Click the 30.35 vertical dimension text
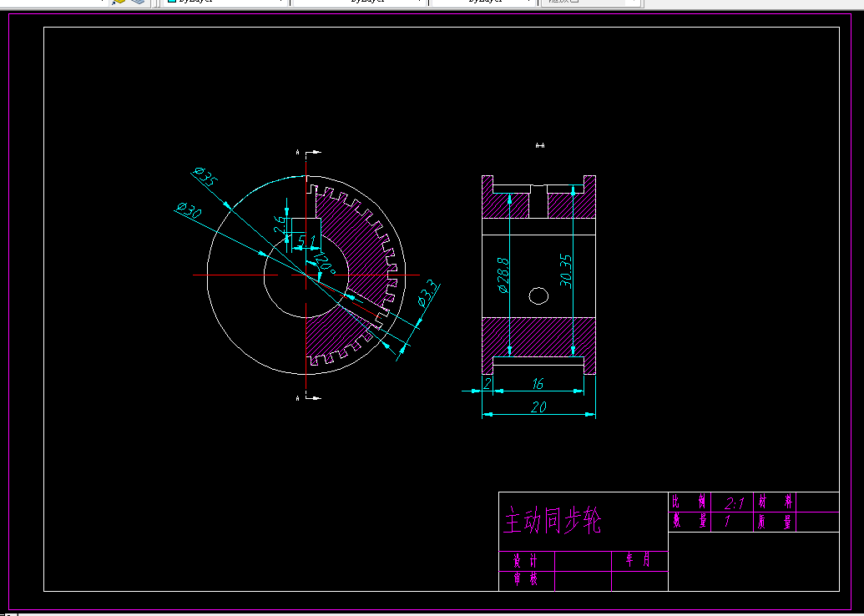 (566, 271)
